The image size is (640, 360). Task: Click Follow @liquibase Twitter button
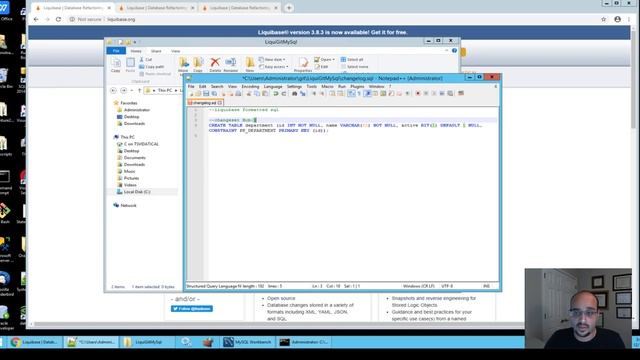(x=192, y=309)
